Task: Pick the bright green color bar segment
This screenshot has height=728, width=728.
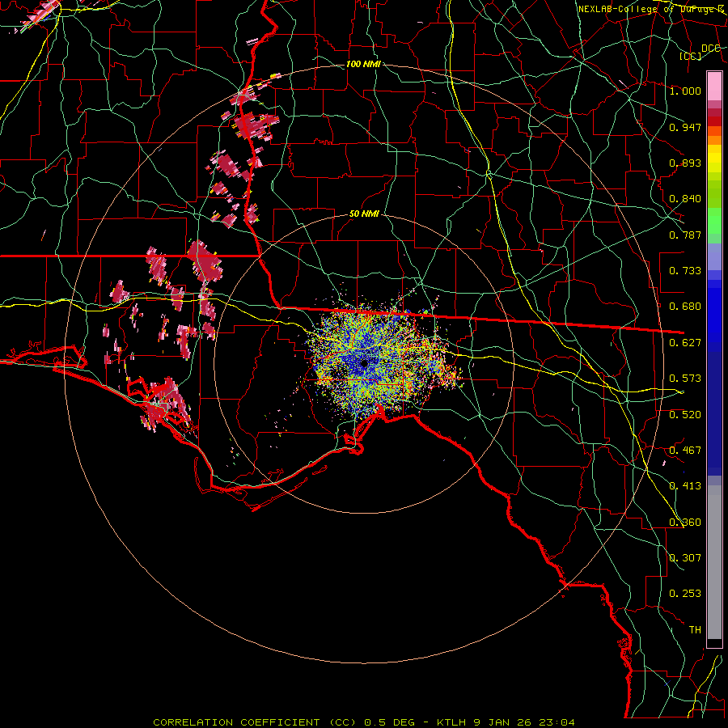Action: pos(714,221)
